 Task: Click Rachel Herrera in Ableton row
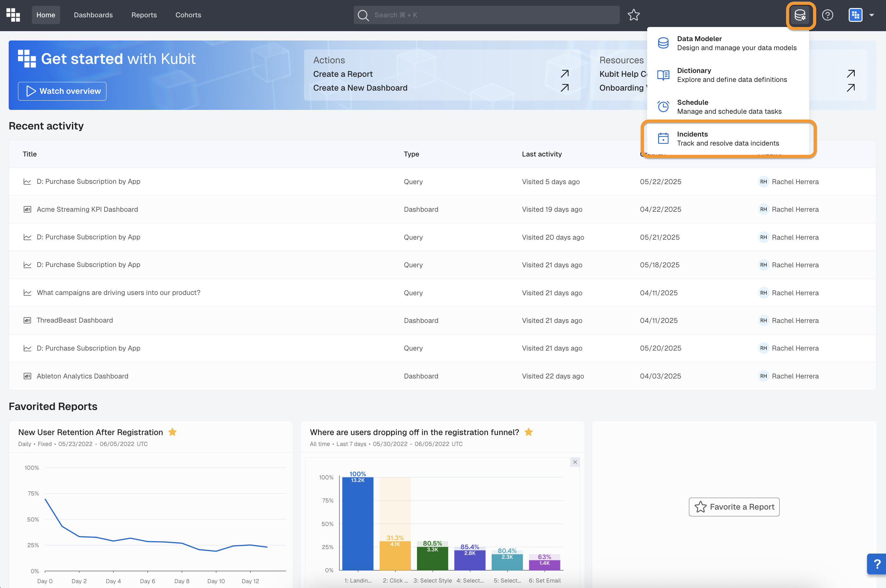795,376
